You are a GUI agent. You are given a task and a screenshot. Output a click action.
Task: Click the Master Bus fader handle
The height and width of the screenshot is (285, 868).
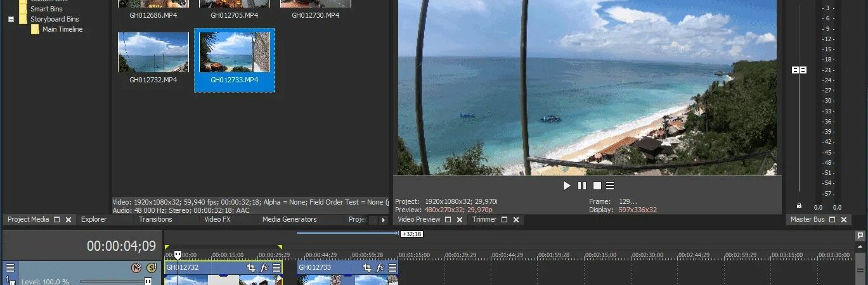(x=799, y=70)
